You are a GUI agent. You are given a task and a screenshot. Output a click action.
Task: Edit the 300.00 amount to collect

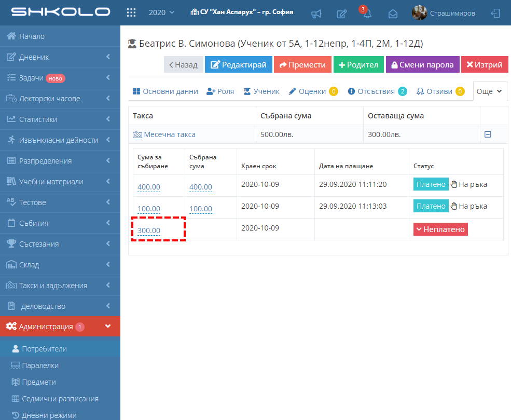[x=148, y=231]
